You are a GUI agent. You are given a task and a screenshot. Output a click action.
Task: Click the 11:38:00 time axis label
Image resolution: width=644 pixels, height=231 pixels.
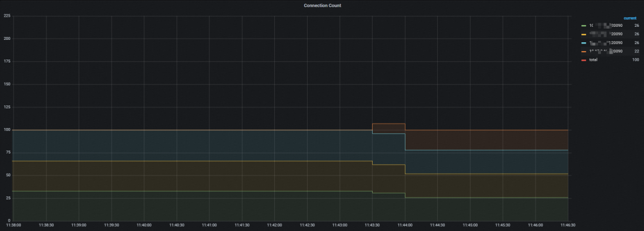[13, 225]
